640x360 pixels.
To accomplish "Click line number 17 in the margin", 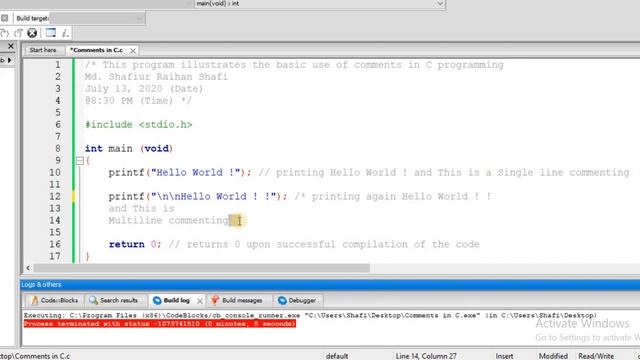I will [55, 256].
